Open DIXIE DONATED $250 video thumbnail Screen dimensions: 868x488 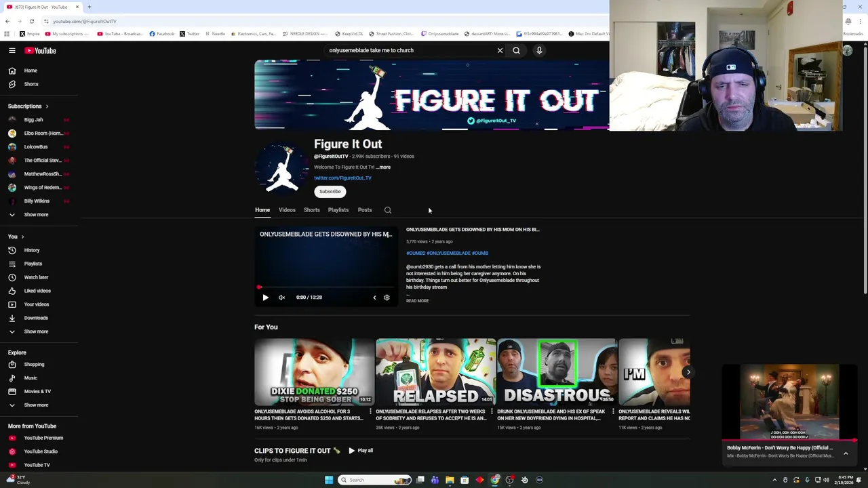pos(314,371)
